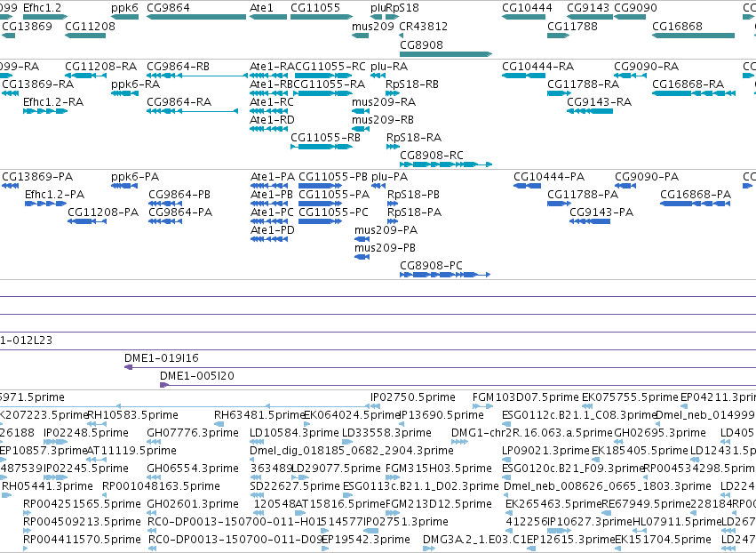The image size is (756, 553).
Task: Click the CG10444-RA transcript label
Action: click(538, 66)
